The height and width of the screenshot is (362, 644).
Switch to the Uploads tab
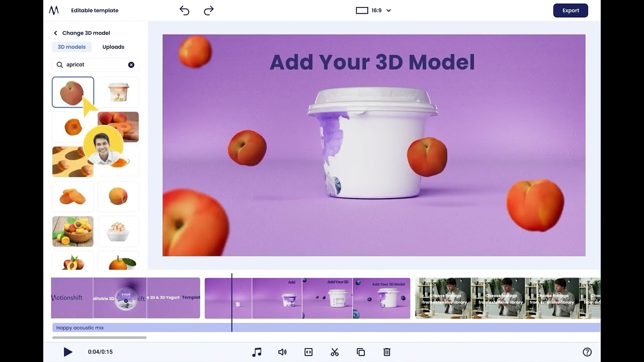click(x=113, y=47)
